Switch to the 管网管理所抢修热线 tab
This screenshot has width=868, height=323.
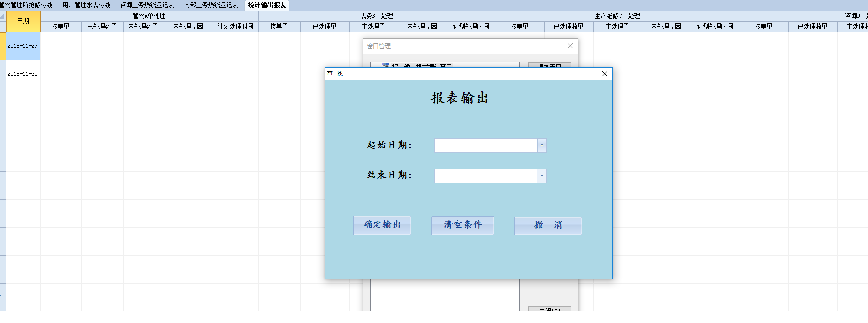pos(27,5)
